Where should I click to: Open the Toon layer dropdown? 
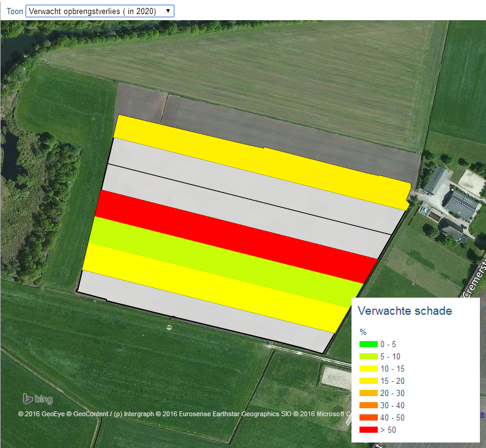coord(100,11)
